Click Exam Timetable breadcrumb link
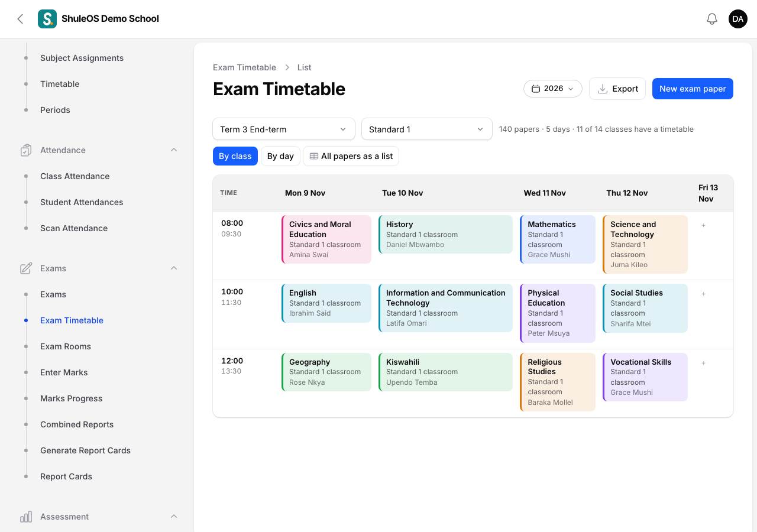Image resolution: width=757 pixels, height=532 pixels. [244, 67]
